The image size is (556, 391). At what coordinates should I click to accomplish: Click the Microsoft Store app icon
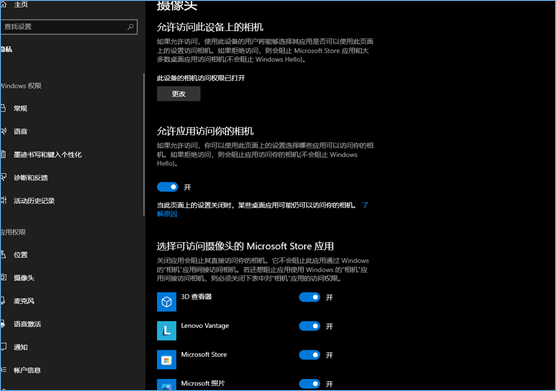point(166,359)
